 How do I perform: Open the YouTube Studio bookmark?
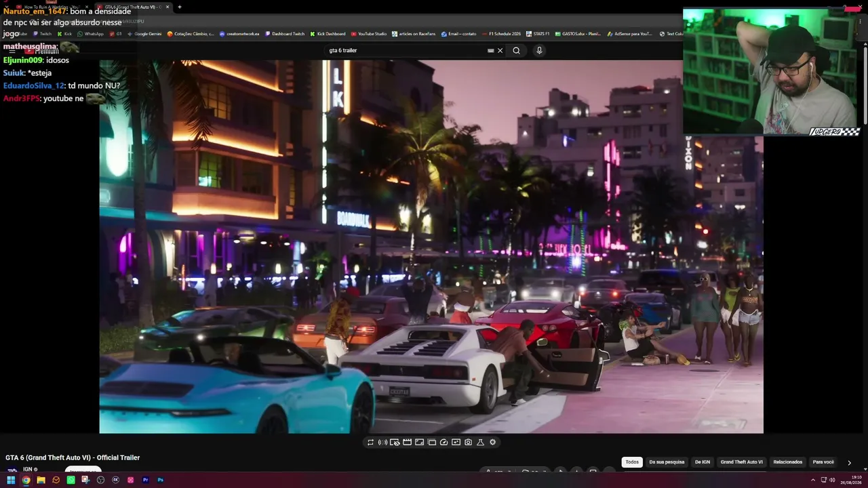369,34
